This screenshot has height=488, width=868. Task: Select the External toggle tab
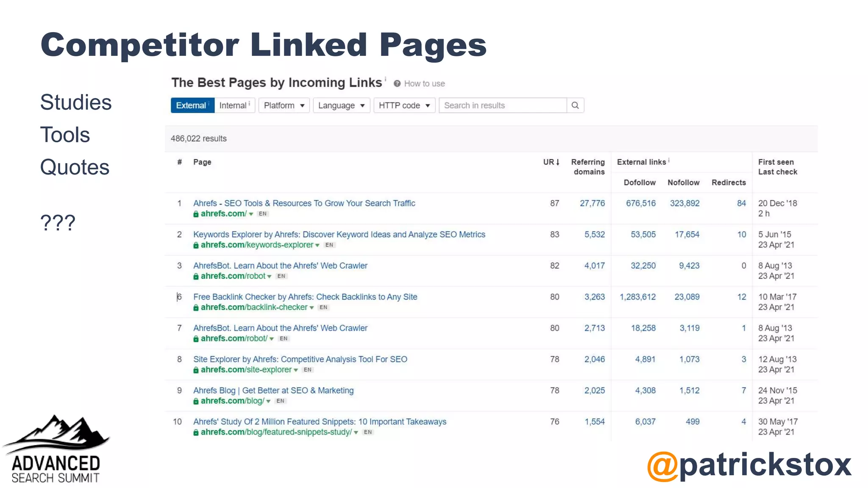pyautogui.click(x=192, y=105)
